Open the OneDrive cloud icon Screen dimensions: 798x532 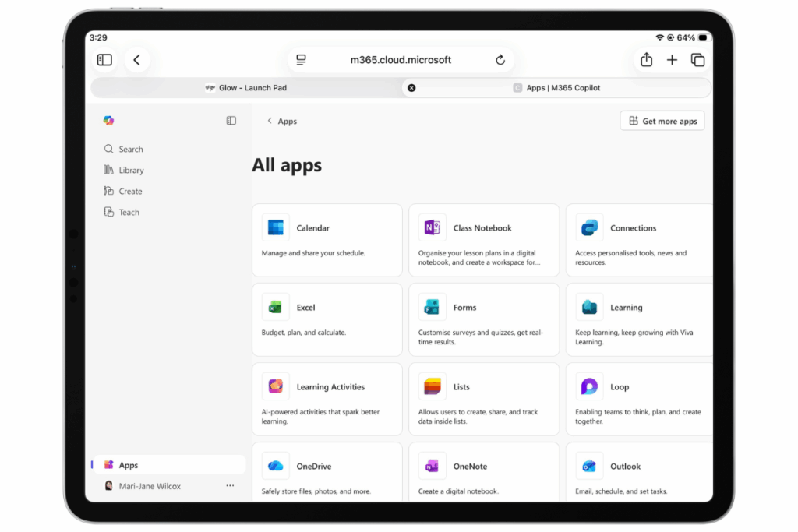[x=275, y=467]
